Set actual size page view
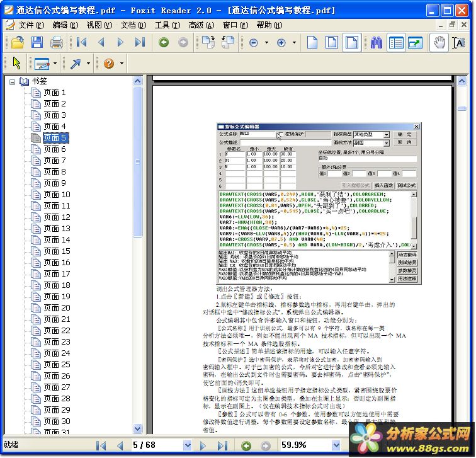The width and height of the screenshot is (476, 458). [312, 42]
